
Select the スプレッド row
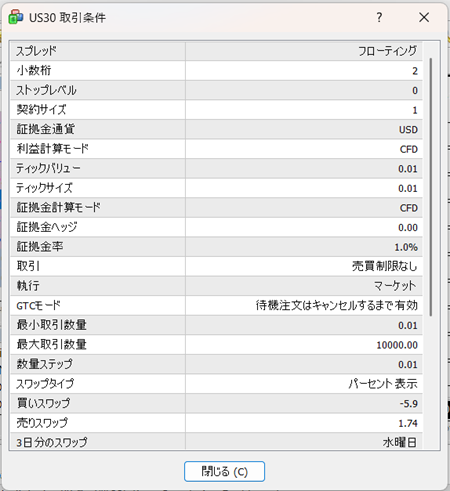click(216, 51)
